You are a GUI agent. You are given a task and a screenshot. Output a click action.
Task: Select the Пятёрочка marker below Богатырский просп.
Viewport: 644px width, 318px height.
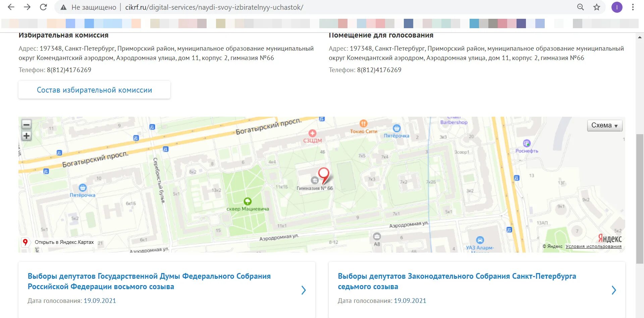tap(83, 188)
